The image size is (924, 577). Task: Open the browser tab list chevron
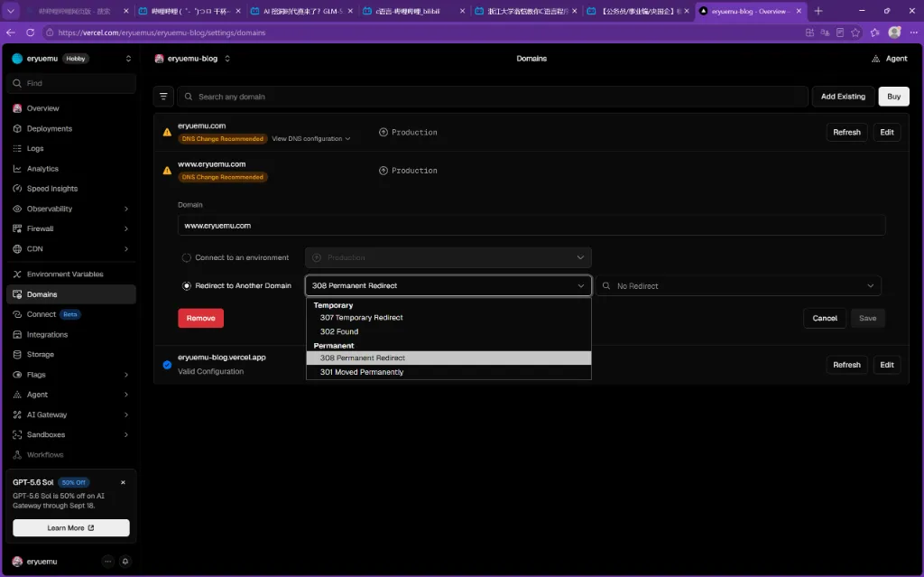[x=11, y=11]
